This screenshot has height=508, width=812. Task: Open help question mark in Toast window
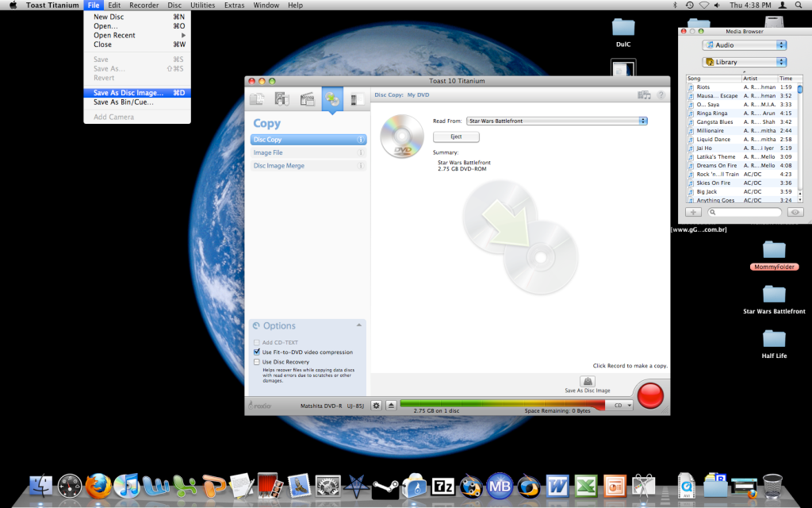click(661, 95)
